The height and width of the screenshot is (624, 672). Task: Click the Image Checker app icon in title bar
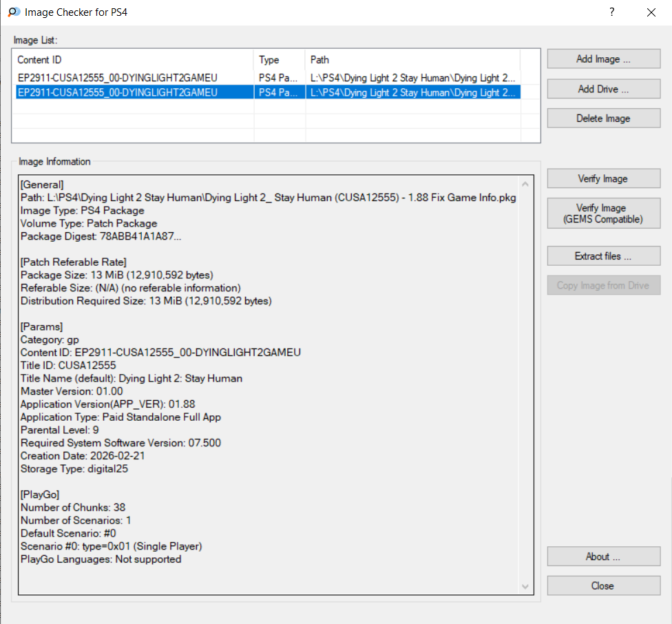pyautogui.click(x=13, y=12)
